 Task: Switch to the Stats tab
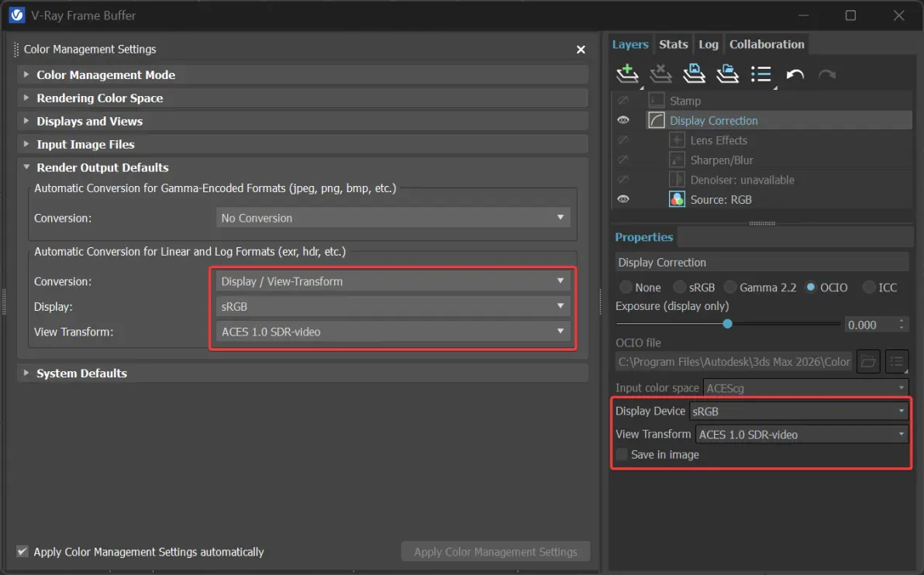click(674, 44)
